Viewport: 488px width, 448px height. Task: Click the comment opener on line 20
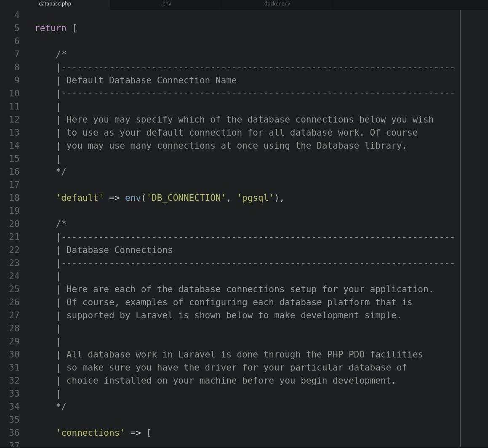(61, 224)
